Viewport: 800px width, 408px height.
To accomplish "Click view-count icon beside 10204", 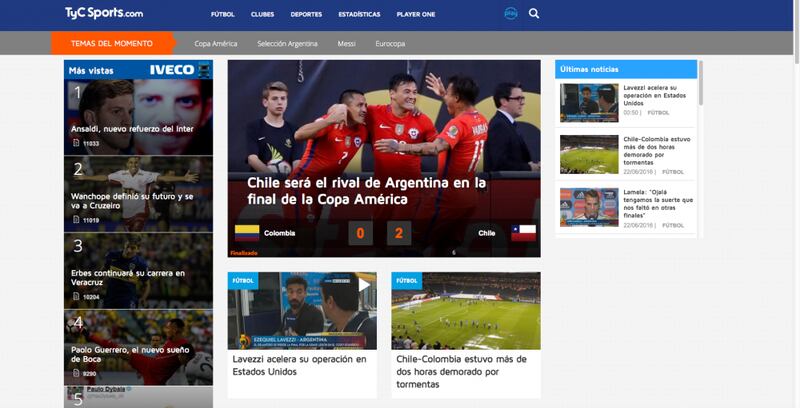I will (76, 296).
